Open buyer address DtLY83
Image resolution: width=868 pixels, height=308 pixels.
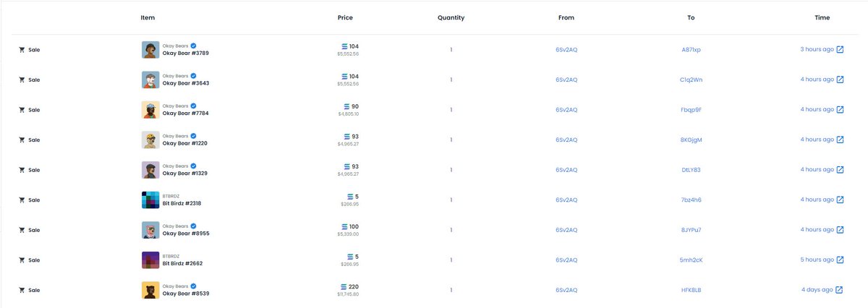click(x=692, y=170)
